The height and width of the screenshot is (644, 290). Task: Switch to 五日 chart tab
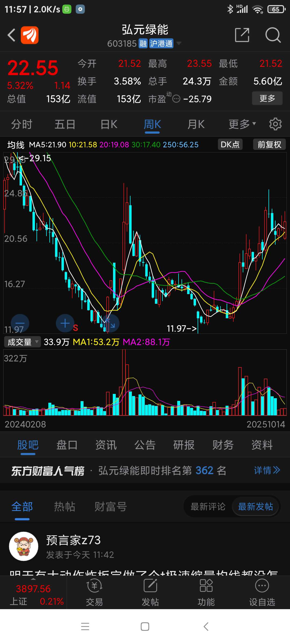pos(65,124)
